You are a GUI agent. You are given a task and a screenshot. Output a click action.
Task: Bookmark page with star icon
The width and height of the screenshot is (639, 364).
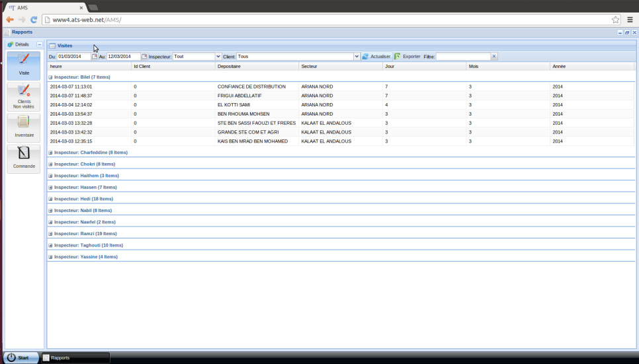coord(615,20)
